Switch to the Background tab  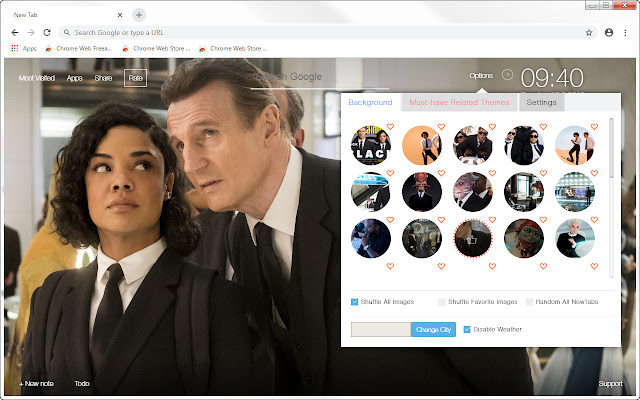370,102
